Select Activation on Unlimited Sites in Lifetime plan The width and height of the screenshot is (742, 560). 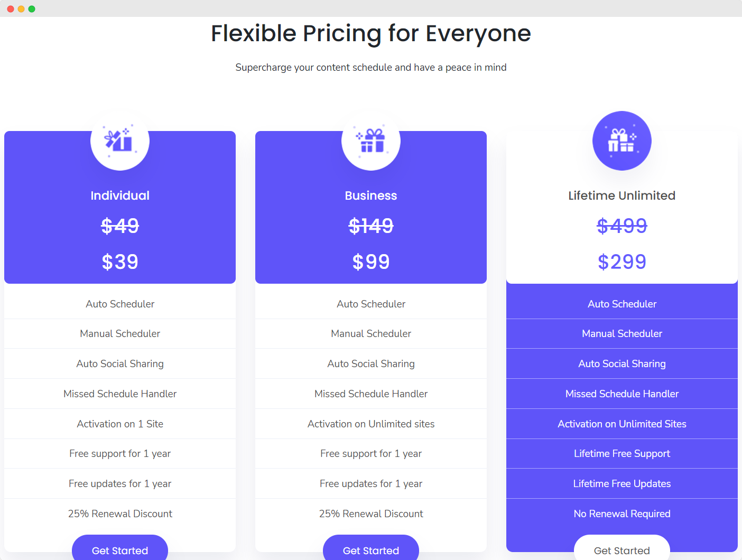tap(622, 424)
